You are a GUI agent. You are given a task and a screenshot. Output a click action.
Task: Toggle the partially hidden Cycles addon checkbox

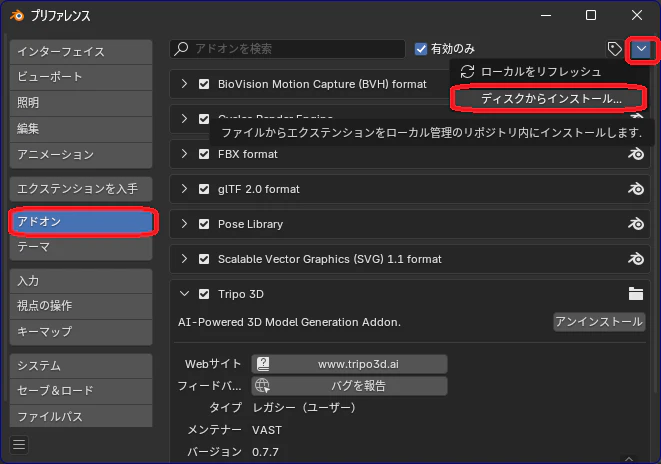(x=204, y=119)
